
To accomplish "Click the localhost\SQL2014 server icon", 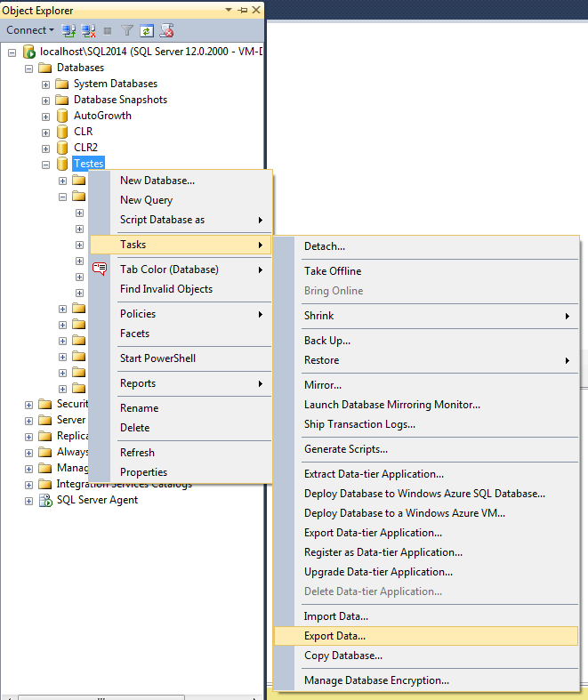I will 28,52.
